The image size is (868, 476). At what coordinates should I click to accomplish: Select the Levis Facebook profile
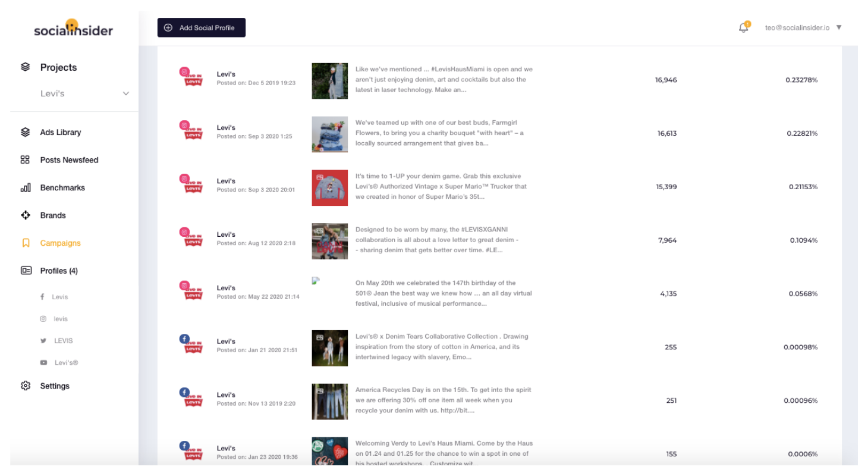[59, 297]
